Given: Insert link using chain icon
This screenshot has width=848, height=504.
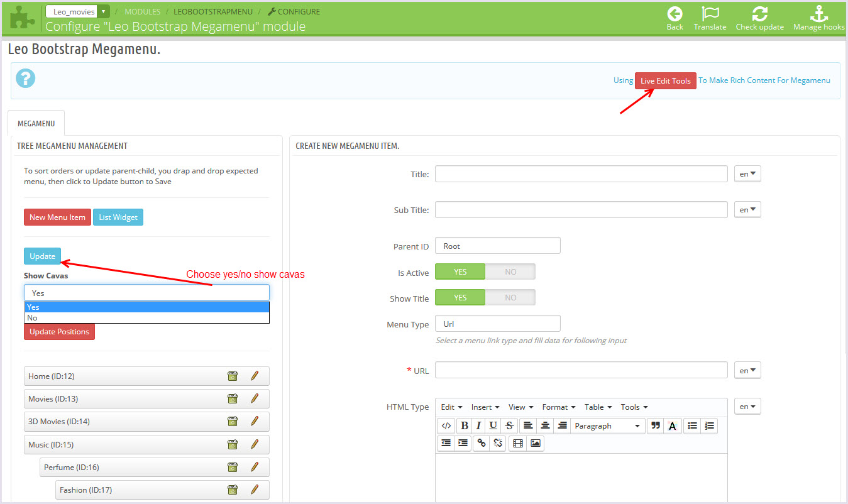Looking at the screenshot, I should pyautogui.click(x=482, y=443).
